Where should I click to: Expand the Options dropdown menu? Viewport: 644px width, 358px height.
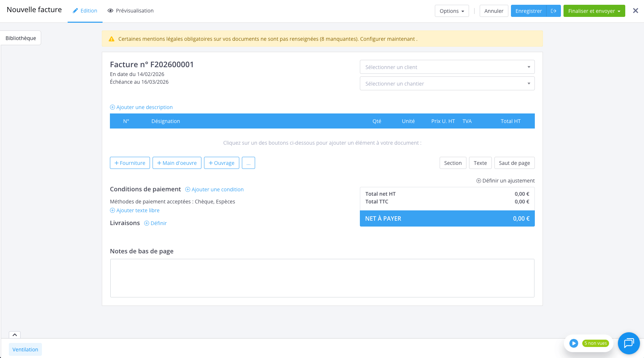pos(451,11)
